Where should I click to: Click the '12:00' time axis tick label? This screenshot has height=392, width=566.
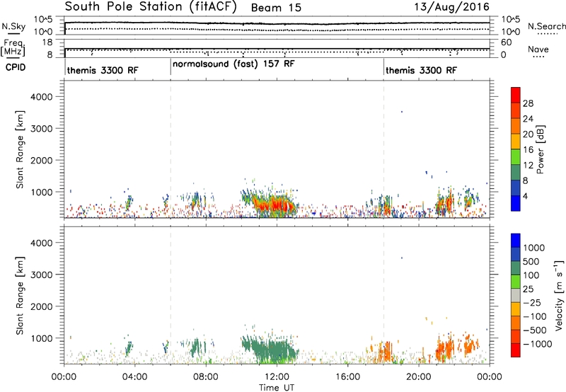coord(277,377)
